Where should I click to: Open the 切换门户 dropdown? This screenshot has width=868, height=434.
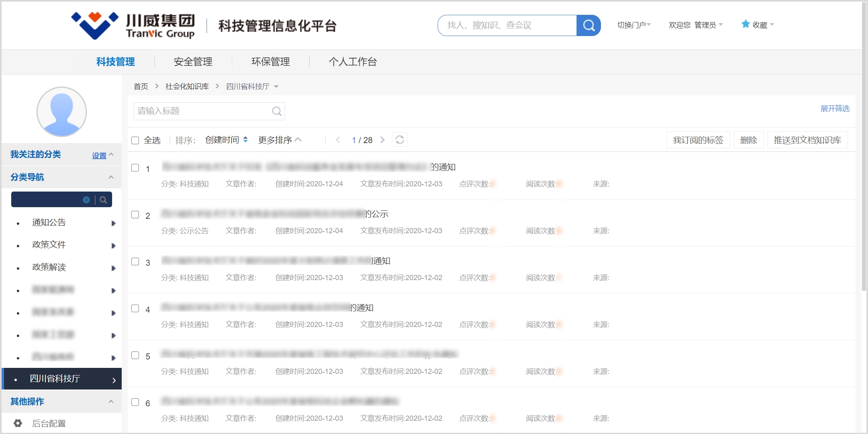pyautogui.click(x=634, y=25)
